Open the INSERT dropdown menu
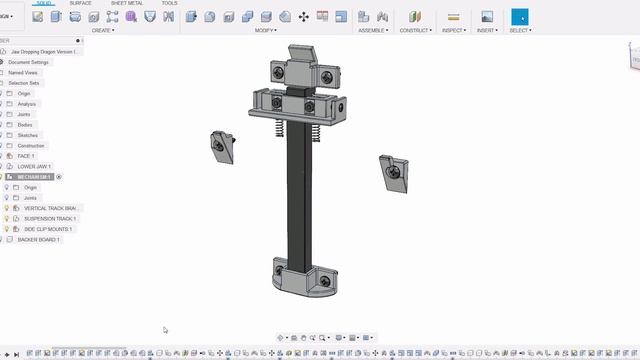Image resolution: width=640 pixels, height=360 pixels. (487, 31)
